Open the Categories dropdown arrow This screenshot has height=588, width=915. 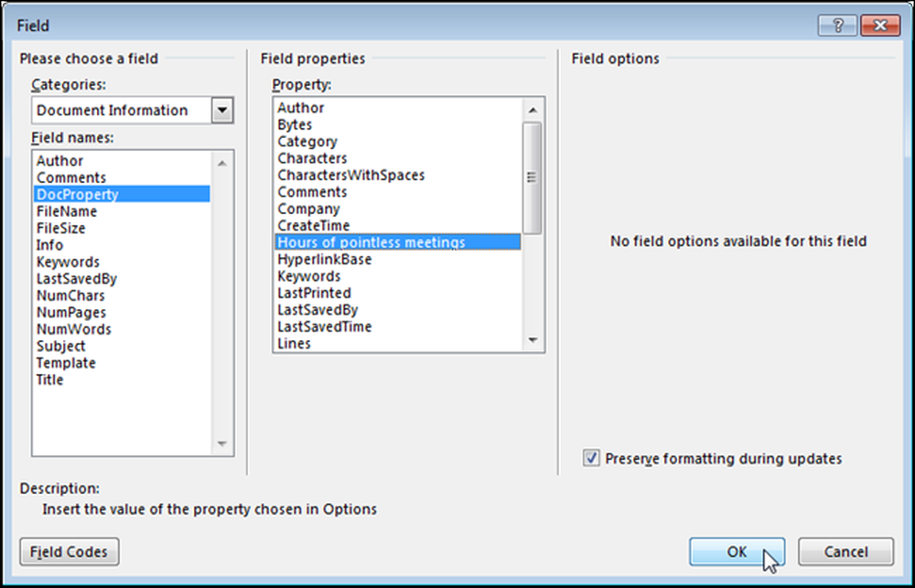tap(222, 111)
